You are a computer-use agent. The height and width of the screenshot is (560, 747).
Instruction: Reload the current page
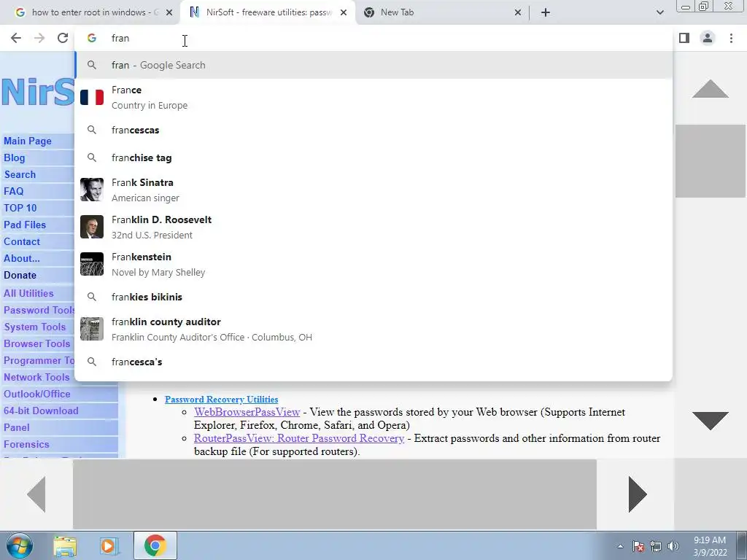click(x=63, y=38)
